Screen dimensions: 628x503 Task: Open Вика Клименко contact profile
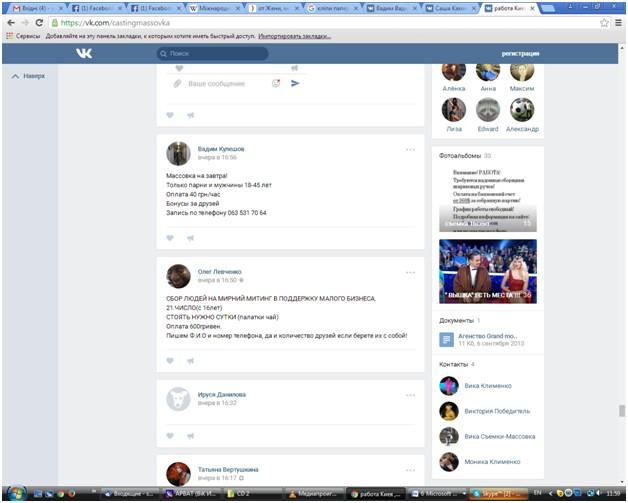[x=487, y=386]
